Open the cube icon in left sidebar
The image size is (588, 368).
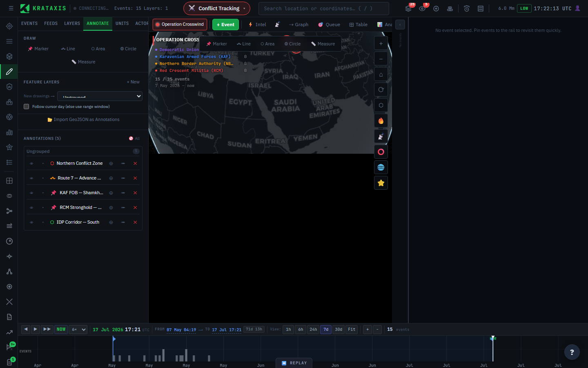tap(9, 56)
